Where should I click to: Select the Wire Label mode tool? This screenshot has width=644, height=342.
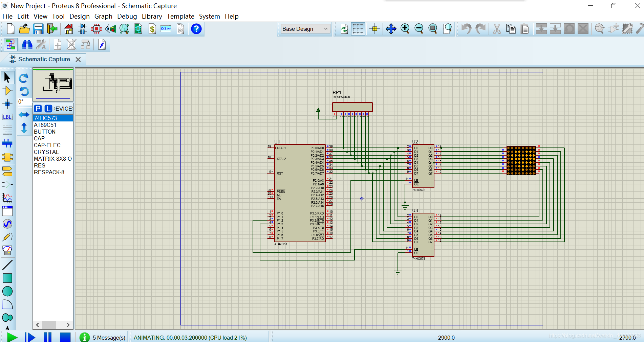tap(7, 117)
